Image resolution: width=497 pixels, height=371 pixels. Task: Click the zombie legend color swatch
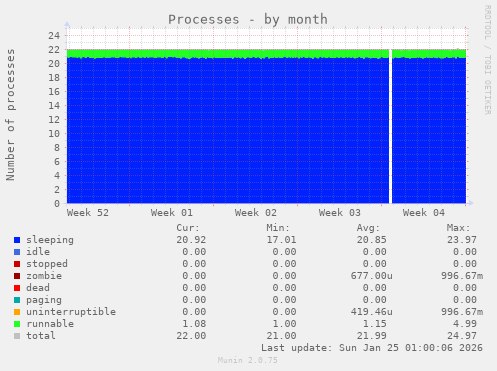click(x=17, y=276)
